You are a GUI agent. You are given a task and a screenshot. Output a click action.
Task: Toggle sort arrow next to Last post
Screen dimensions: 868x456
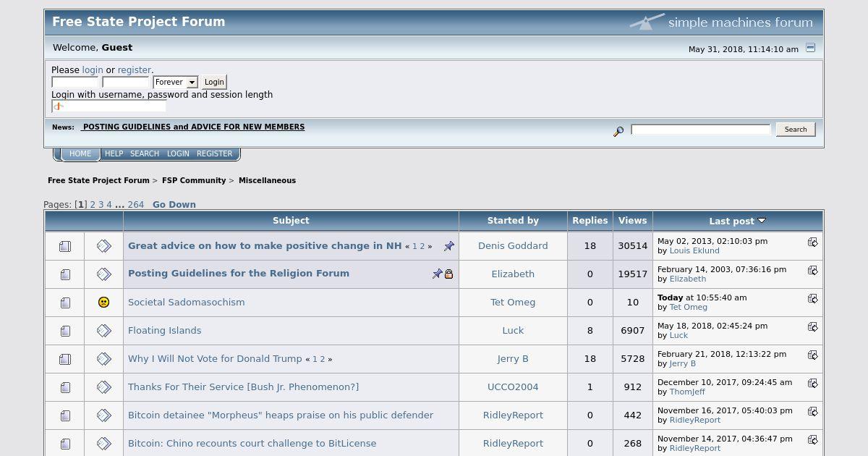click(x=762, y=221)
